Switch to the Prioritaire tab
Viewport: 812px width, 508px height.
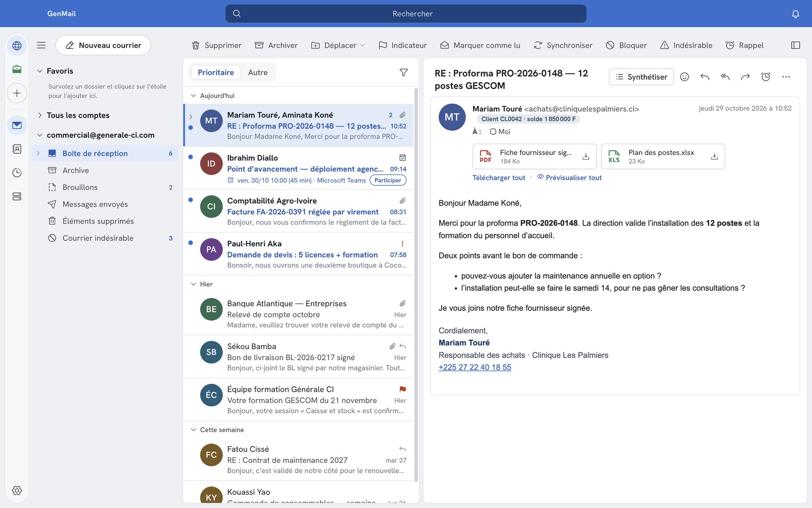click(x=216, y=72)
